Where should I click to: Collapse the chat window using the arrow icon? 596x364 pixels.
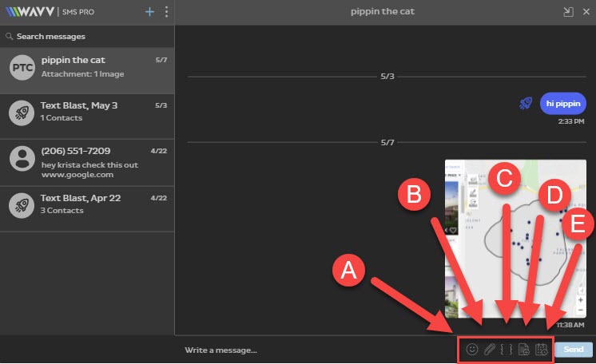point(568,12)
